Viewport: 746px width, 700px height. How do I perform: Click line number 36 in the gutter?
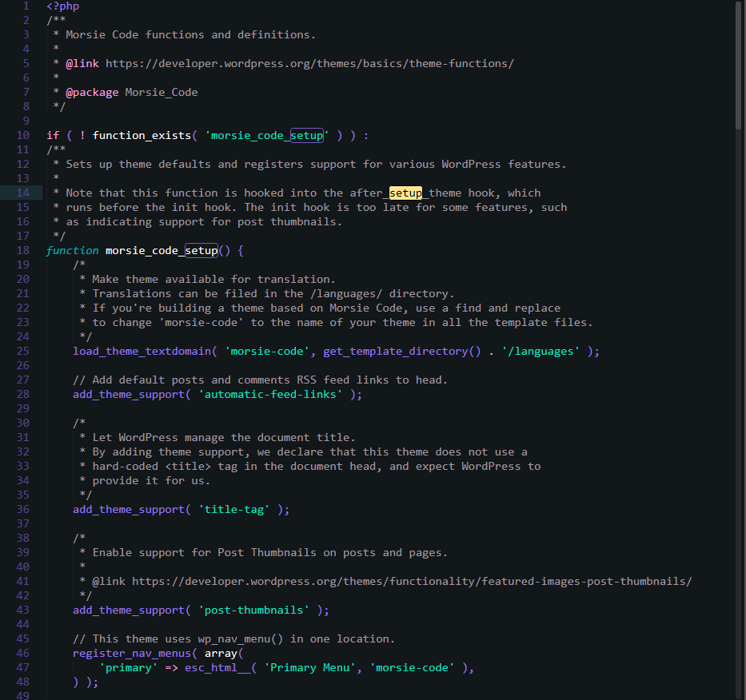[x=23, y=510]
